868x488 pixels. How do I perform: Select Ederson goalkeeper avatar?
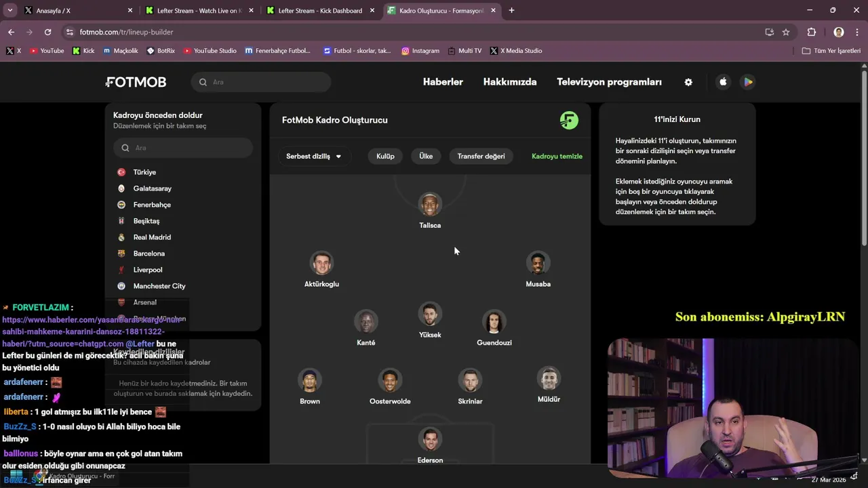(x=430, y=439)
